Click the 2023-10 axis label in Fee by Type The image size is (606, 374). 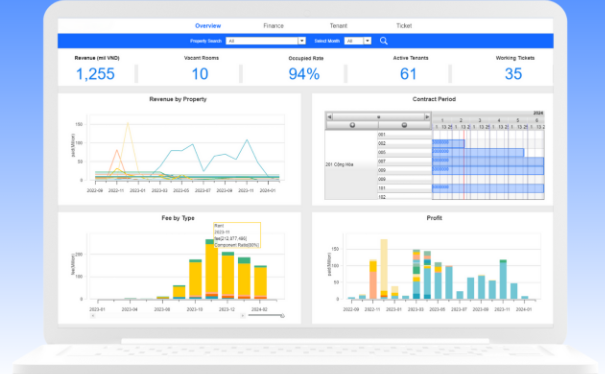pos(194,309)
